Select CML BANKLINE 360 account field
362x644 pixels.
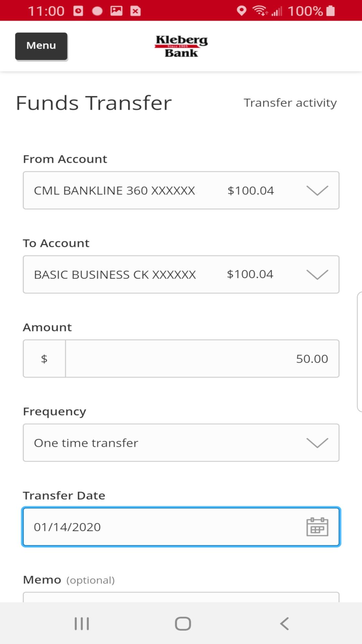tap(181, 190)
